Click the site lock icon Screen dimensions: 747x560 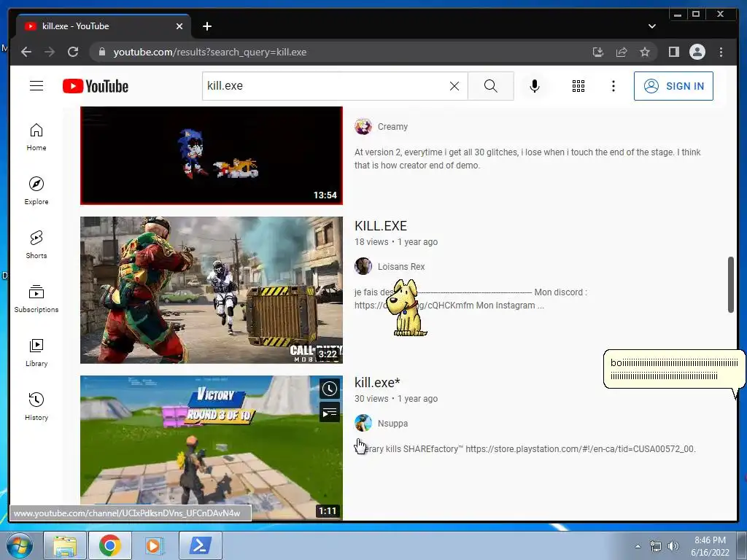tap(101, 52)
